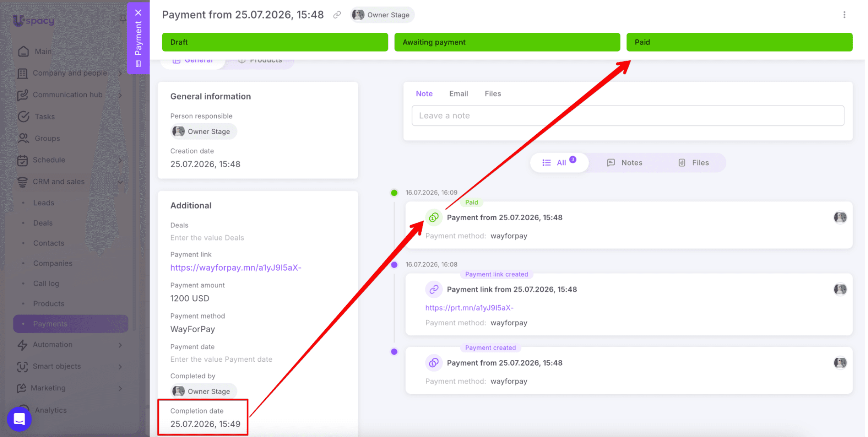Filter timeline by Files
868x437 pixels.
[693, 163]
